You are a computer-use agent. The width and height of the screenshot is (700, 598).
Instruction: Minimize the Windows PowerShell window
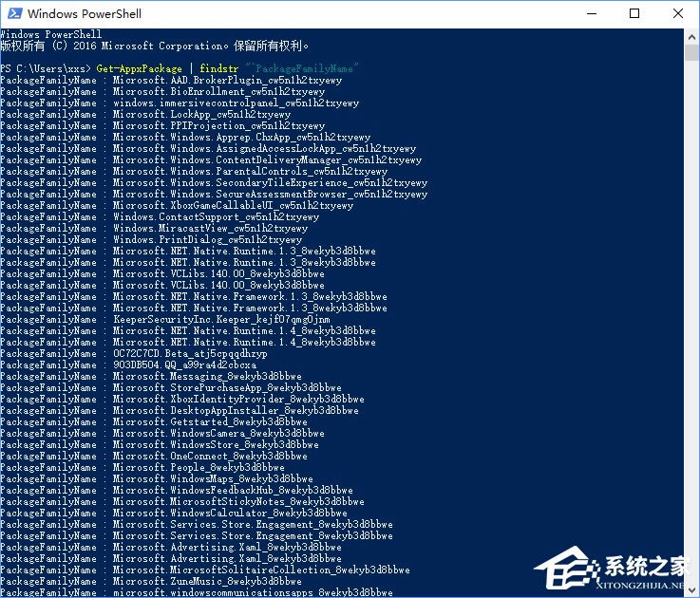pos(592,13)
